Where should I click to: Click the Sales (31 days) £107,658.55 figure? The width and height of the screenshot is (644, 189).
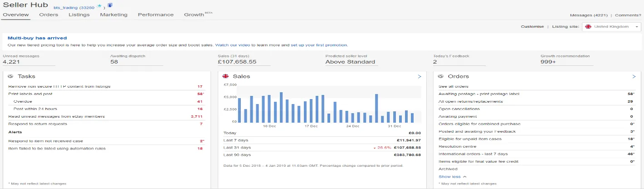(237, 62)
